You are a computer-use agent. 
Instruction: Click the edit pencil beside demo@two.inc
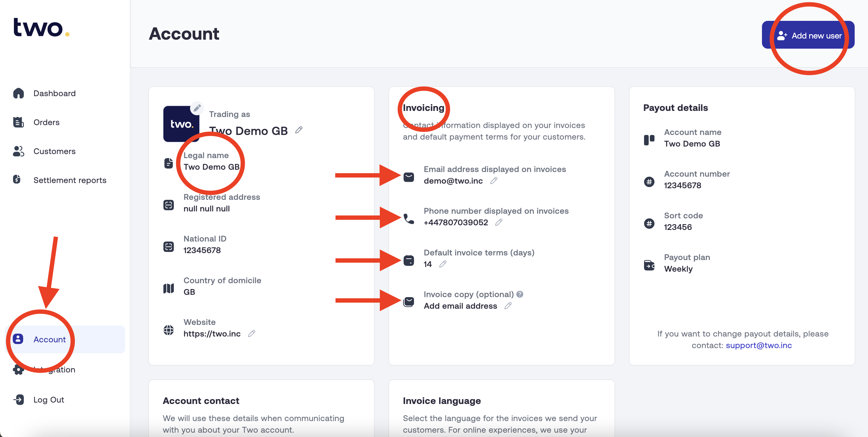point(494,181)
